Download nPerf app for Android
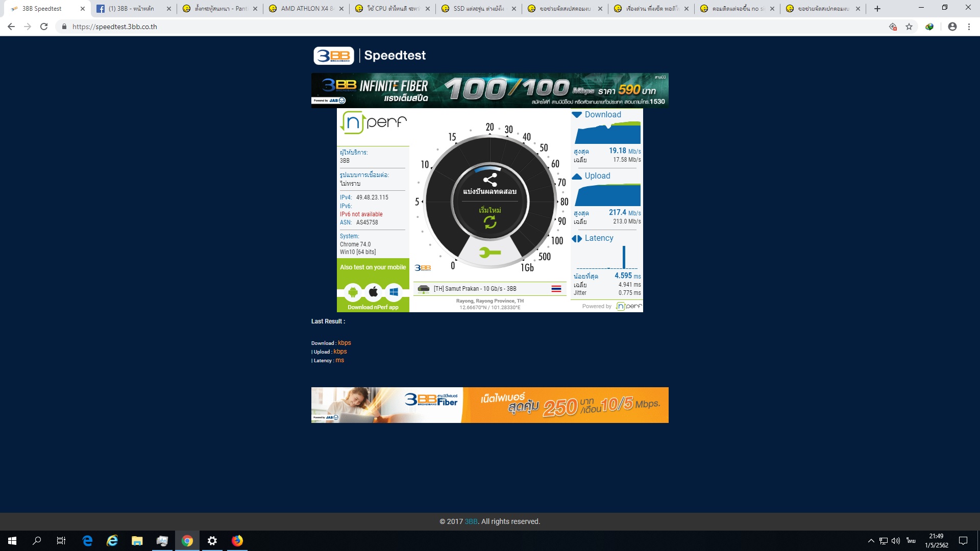The width and height of the screenshot is (980, 551). tap(353, 292)
